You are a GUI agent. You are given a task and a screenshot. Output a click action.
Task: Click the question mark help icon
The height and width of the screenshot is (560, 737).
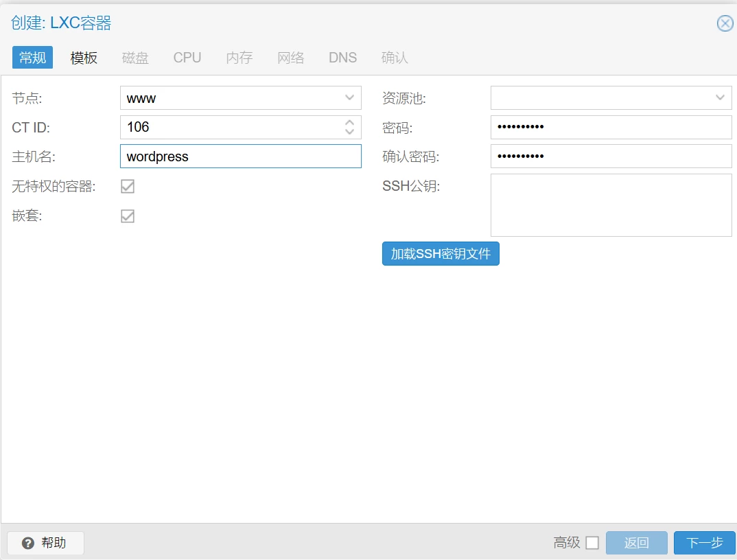(28, 543)
